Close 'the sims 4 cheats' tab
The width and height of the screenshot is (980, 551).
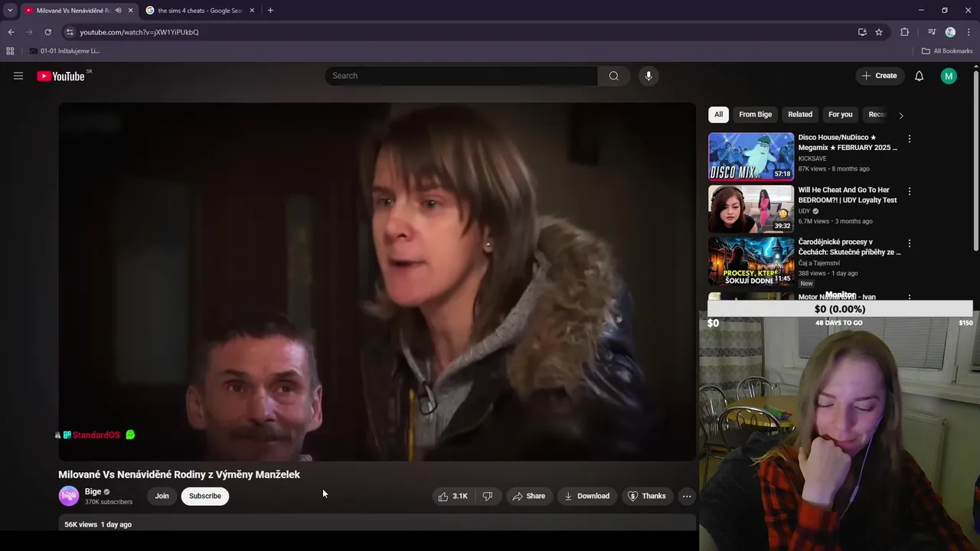tap(252, 11)
